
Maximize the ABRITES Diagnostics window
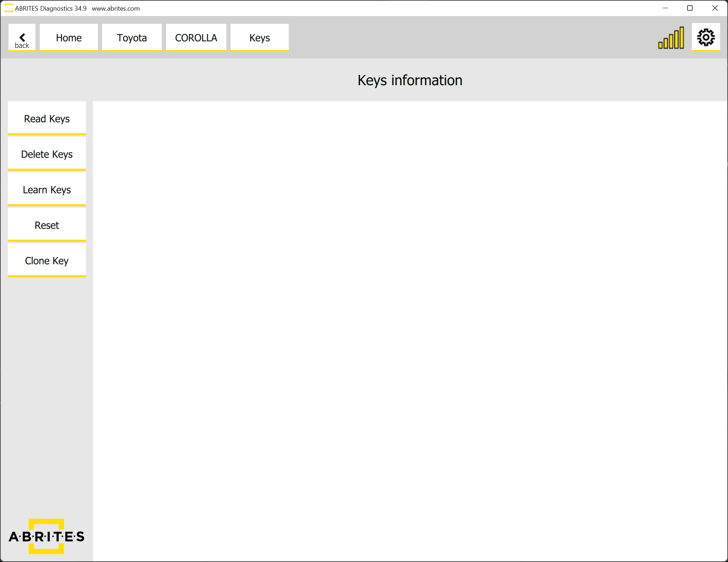[x=690, y=8]
